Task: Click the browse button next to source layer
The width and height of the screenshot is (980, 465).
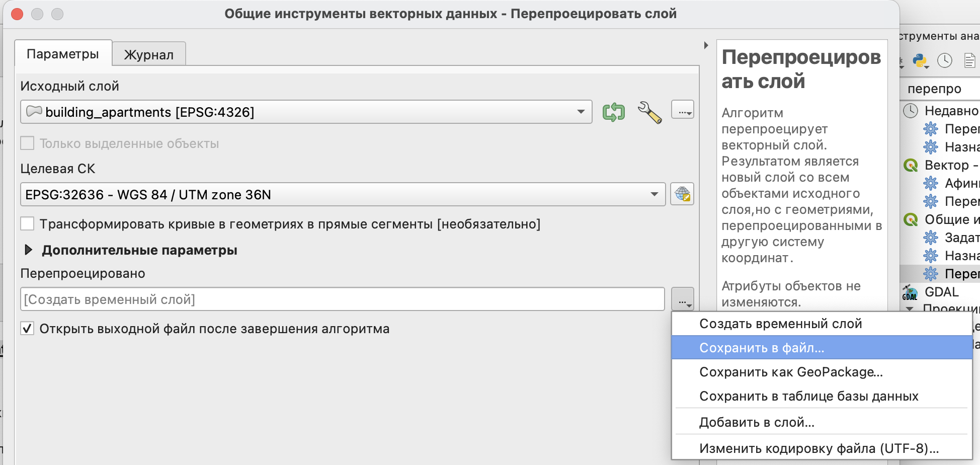Action: point(682,110)
